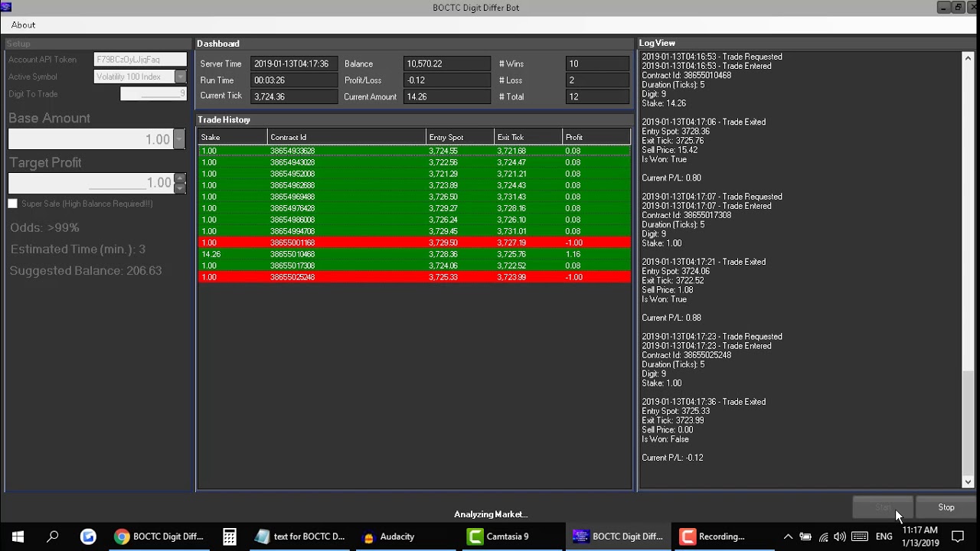Select losing trade row 38655001168
The width and height of the screenshot is (980, 551).
click(414, 243)
